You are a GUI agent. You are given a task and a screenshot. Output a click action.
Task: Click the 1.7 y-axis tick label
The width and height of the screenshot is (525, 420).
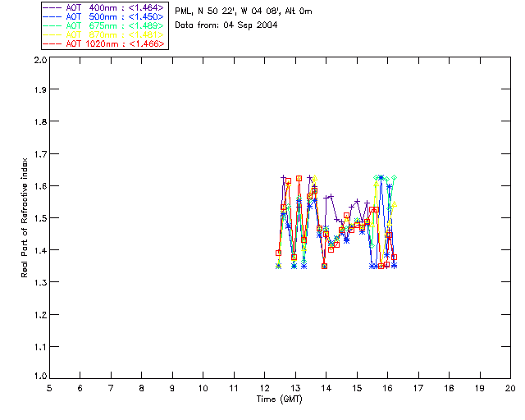(39, 155)
